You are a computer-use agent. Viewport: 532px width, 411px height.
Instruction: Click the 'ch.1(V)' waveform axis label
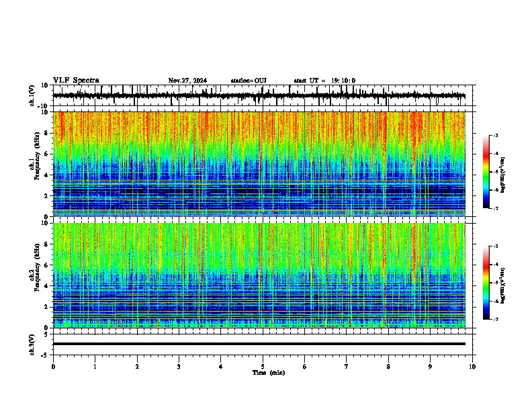tap(32, 95)
